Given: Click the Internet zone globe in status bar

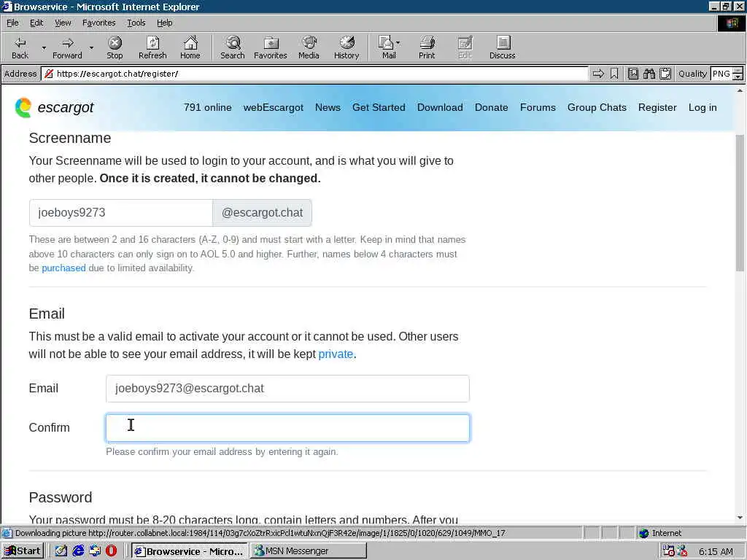Looking at the screenshot, I should (644, 533).
